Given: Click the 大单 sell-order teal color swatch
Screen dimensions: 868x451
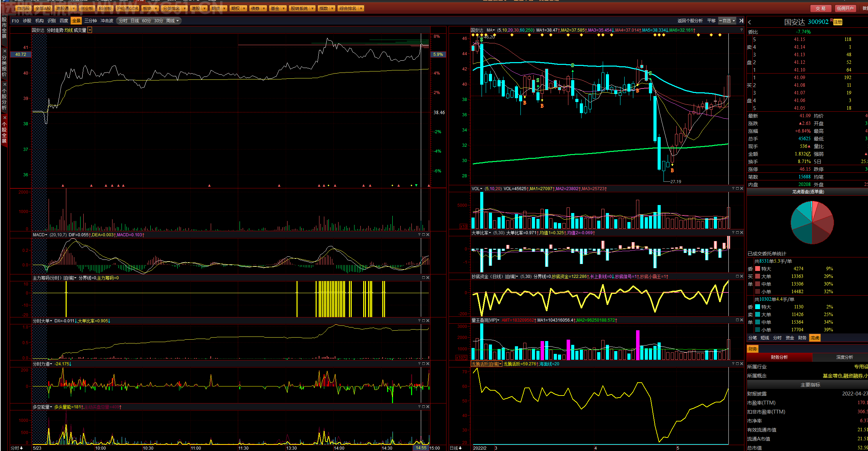Looking at the screenshot, I should (x=758, y=315).
